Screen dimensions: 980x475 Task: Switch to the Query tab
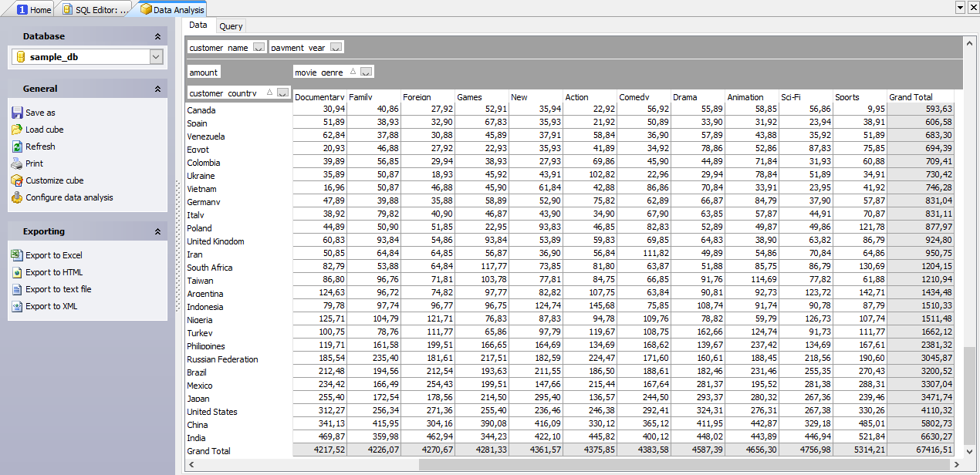231,26
